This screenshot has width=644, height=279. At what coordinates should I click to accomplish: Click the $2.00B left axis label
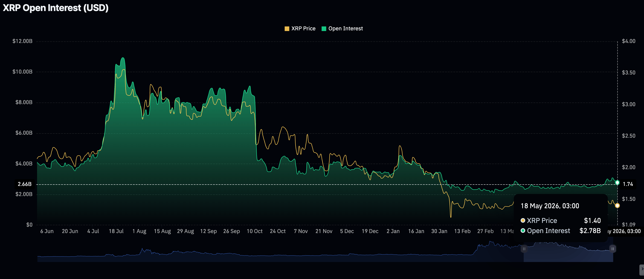click(24, 194)
